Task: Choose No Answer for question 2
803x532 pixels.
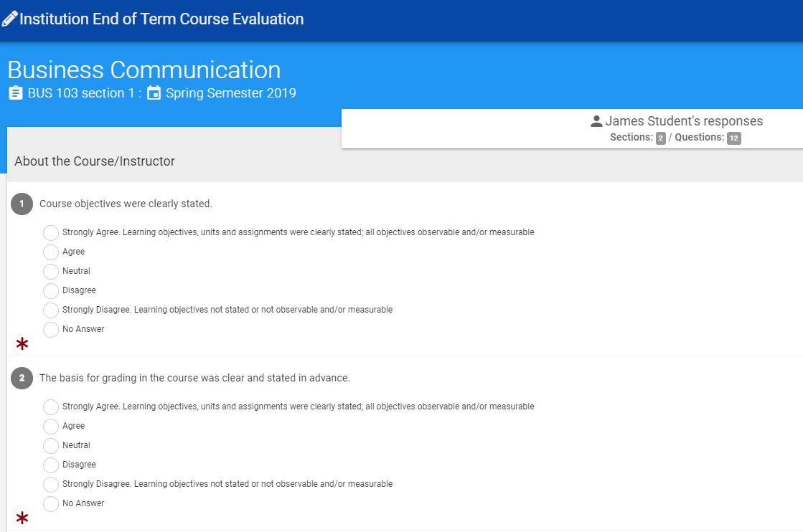Action: [51, 504]
